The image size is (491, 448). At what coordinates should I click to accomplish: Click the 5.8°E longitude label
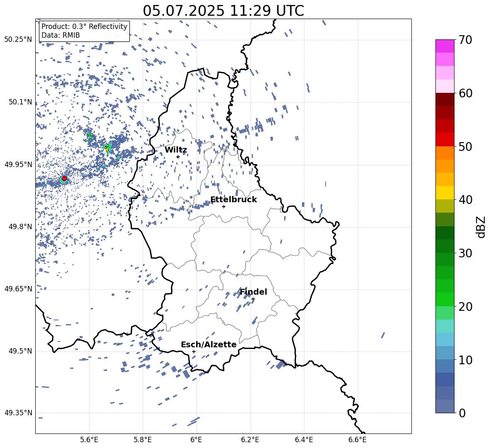click(143, 440)
